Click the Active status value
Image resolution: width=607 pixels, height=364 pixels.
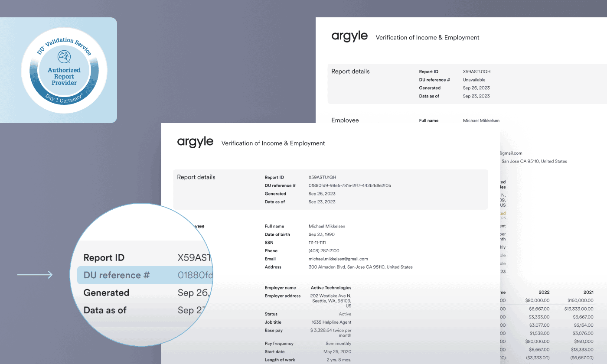345,314
